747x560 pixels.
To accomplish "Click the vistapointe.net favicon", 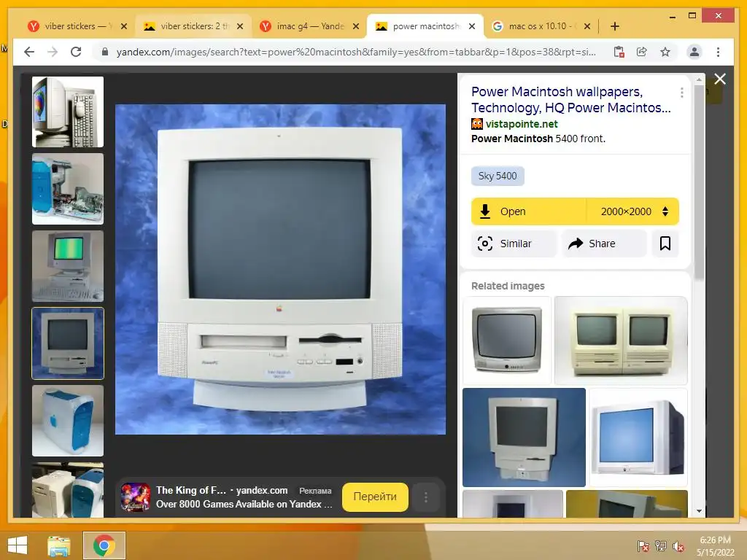I will pos(477,124).
